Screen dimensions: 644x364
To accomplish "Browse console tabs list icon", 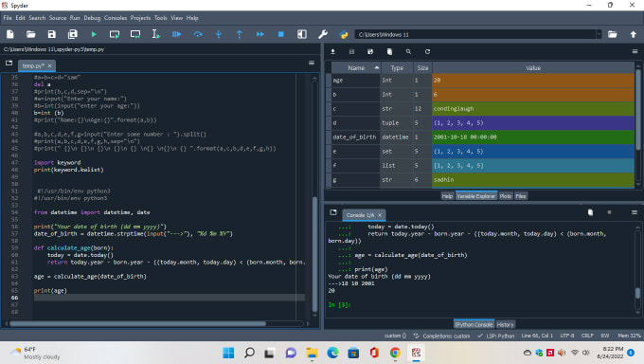I will point(333,212).
